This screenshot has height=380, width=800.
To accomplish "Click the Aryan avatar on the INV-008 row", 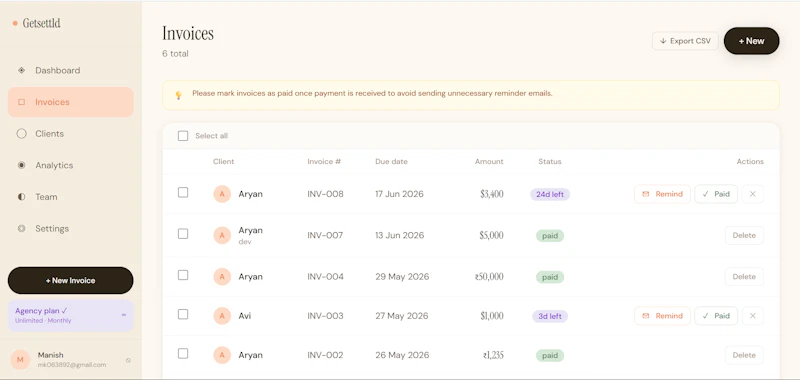I will tap(222, 194).
